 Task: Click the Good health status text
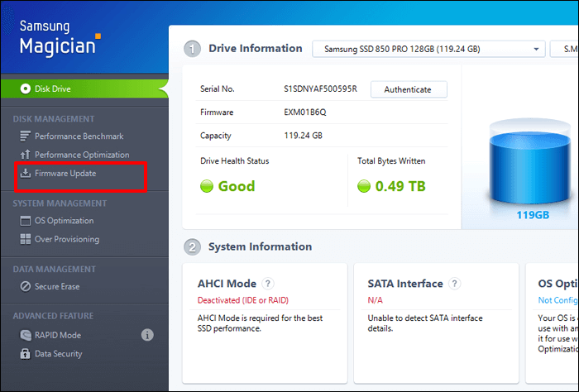[x=237, y=186]
